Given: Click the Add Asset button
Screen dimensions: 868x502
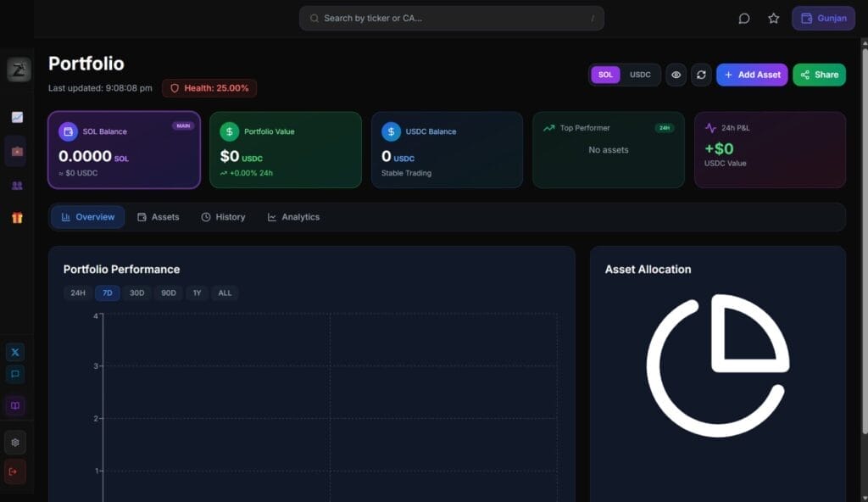Looking at the screenshot, I should (x=752, y=75).
